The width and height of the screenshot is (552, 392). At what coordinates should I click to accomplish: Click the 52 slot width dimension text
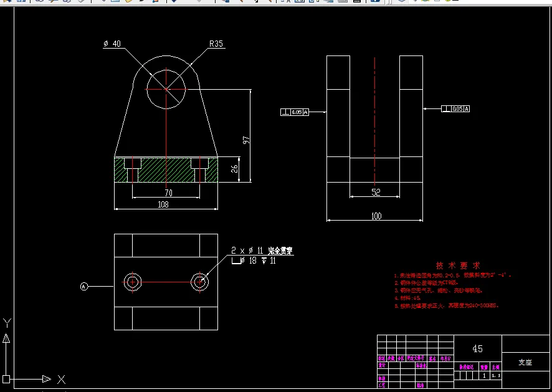pyautogui.click(x=376, y=192)
